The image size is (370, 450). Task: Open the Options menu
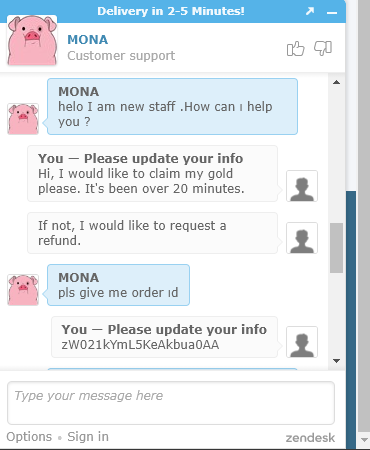pyautogui.click(x=29, y=437)
